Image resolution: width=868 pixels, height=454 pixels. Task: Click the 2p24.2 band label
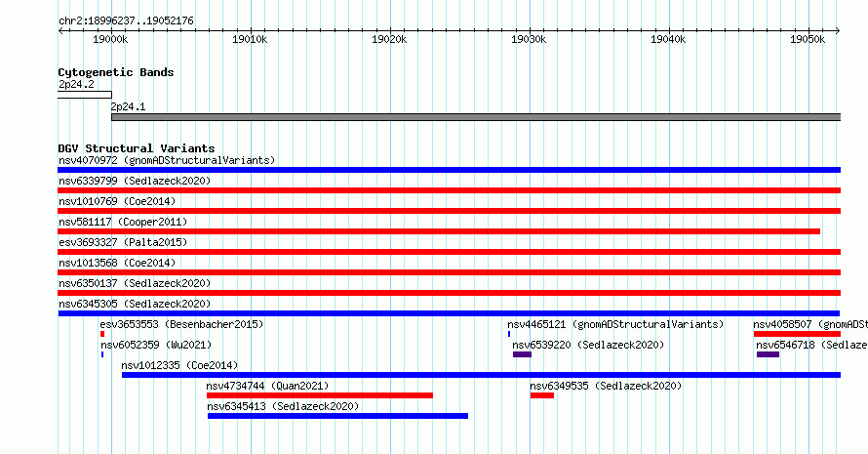pyautogui.click(x=76, y=84)
